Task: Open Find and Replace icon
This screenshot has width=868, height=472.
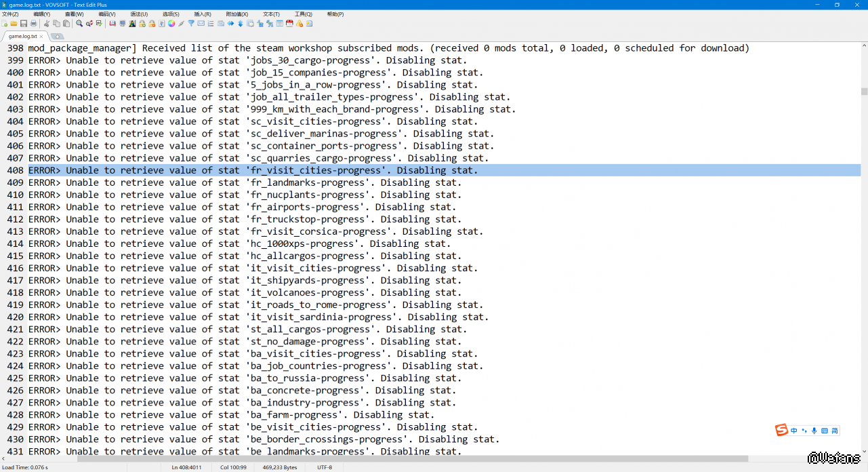Action: [89, 23]
